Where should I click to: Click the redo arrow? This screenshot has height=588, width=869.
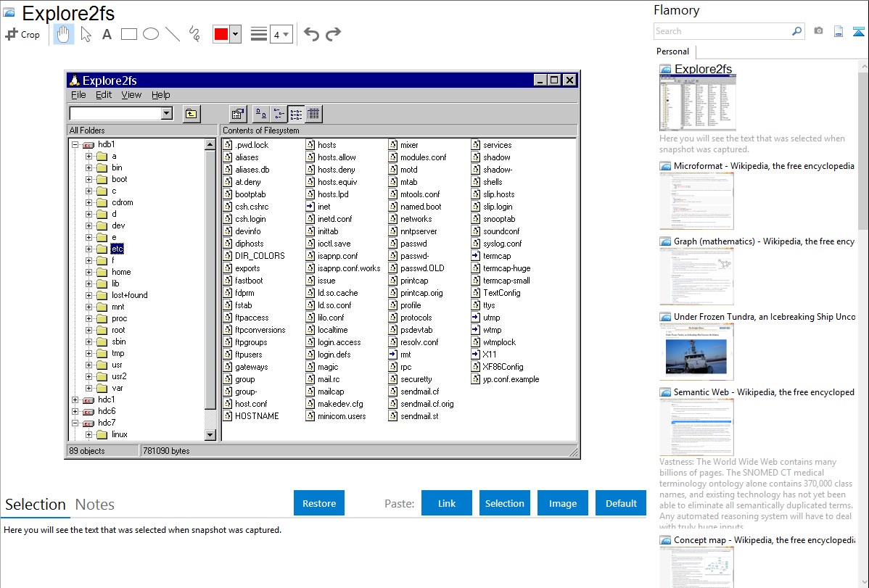[333, 34]
